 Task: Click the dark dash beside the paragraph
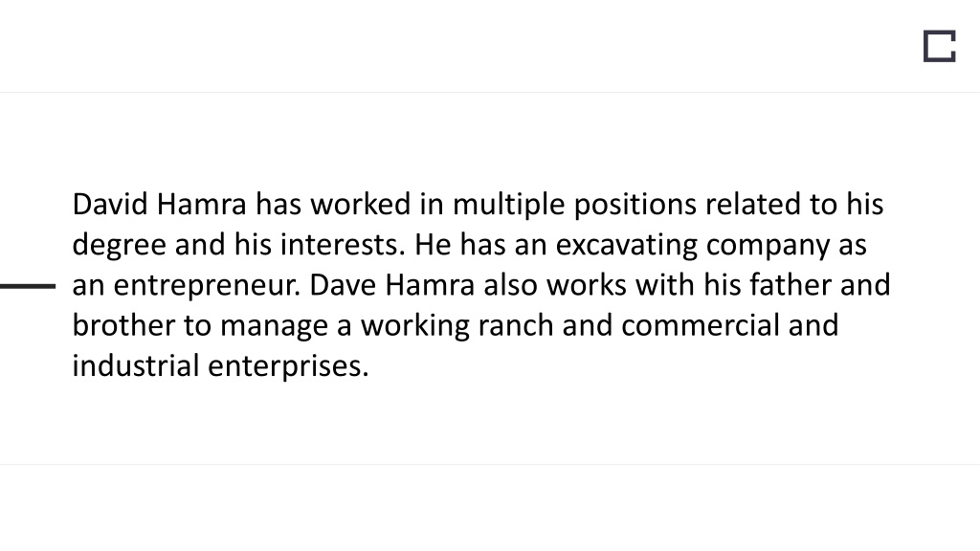click(x=28, y=286)
